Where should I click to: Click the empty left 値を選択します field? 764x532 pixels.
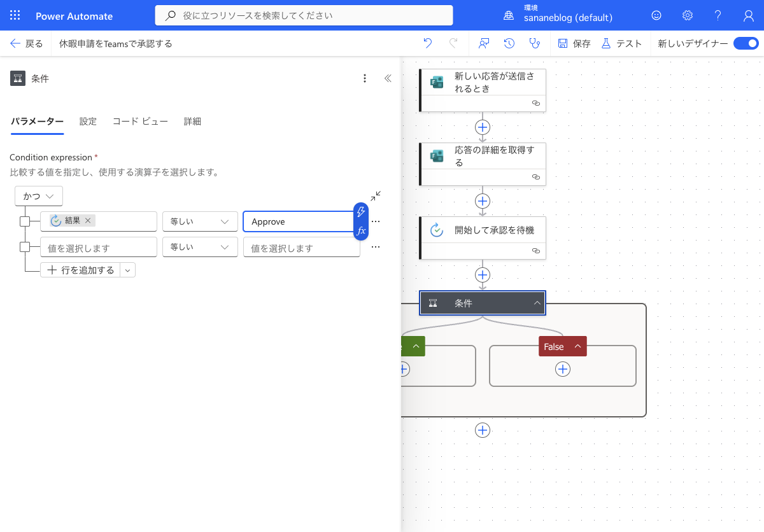point(98,247)
